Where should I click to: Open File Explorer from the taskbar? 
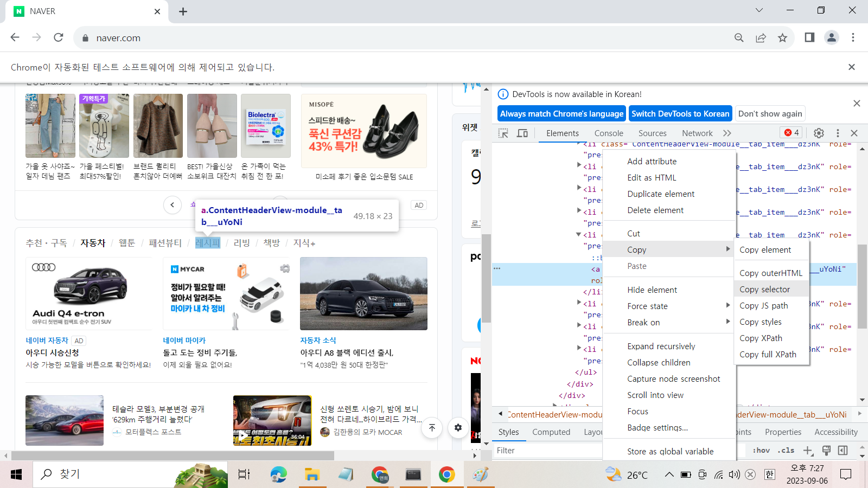tap(312, 474)
